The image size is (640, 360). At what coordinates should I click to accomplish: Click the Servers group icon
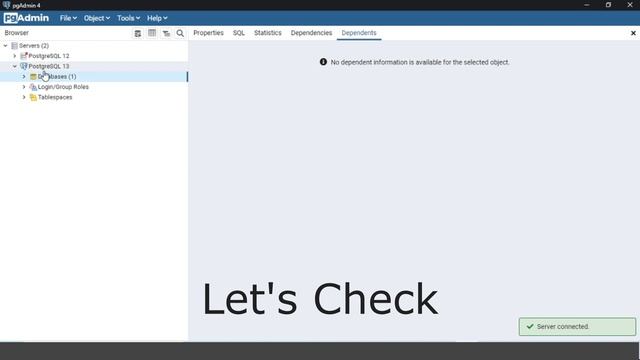click(14, 46)
